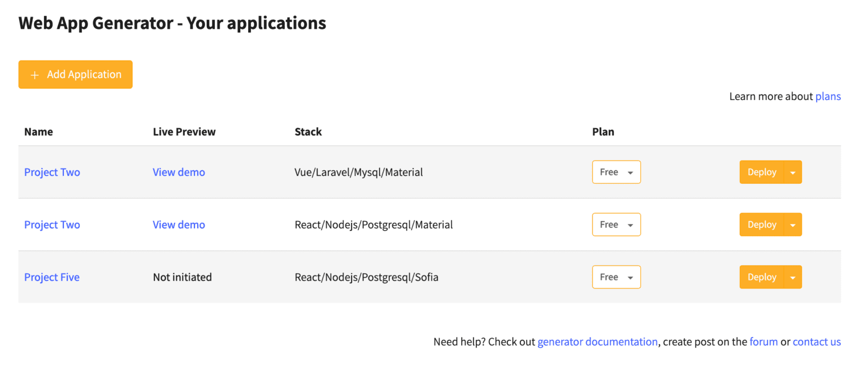Screen dimensions: 868x371
Task: Click Not initiated status in Project Five row
Action: coord(182,278)
